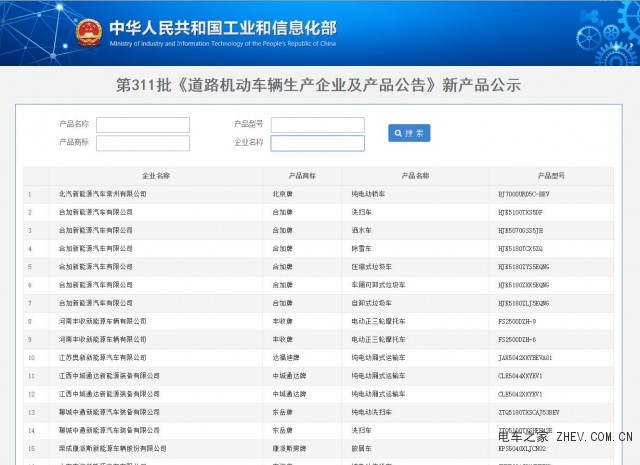This screenshot has width=640, height=465.
Task: Focus the 产品型号 input field
Action: [x=318, y=125]
